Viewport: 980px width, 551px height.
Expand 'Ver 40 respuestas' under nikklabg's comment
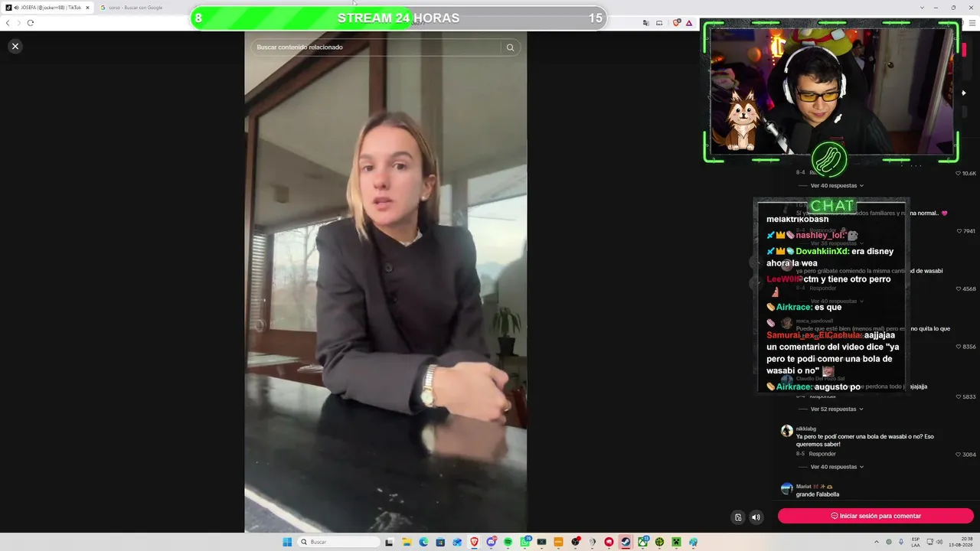(837, 467)
